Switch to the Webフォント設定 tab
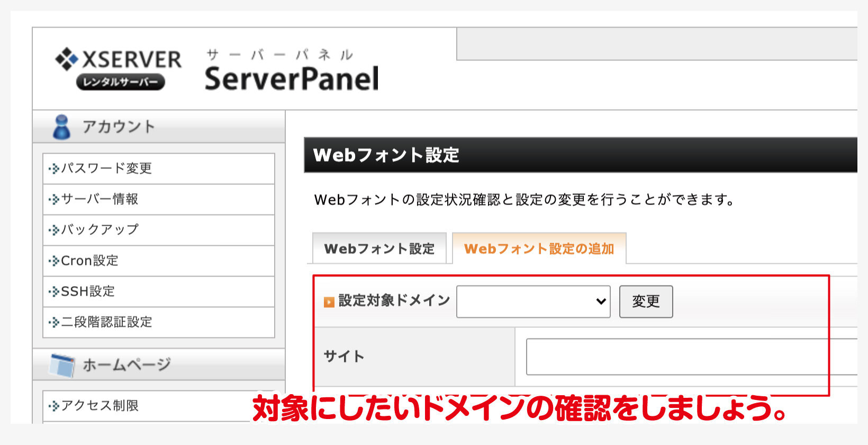Screen dimensions: 868x445 (x=379, y=248)
